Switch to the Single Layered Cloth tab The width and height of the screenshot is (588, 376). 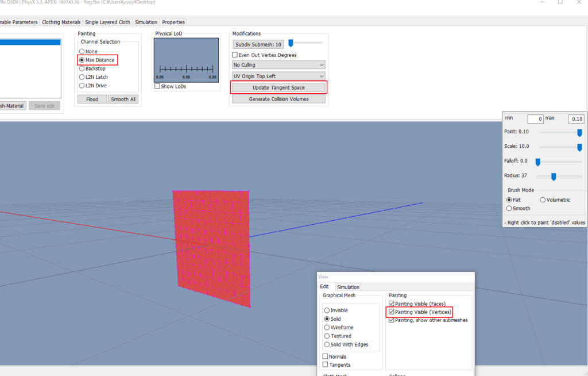tap(107, 22)
